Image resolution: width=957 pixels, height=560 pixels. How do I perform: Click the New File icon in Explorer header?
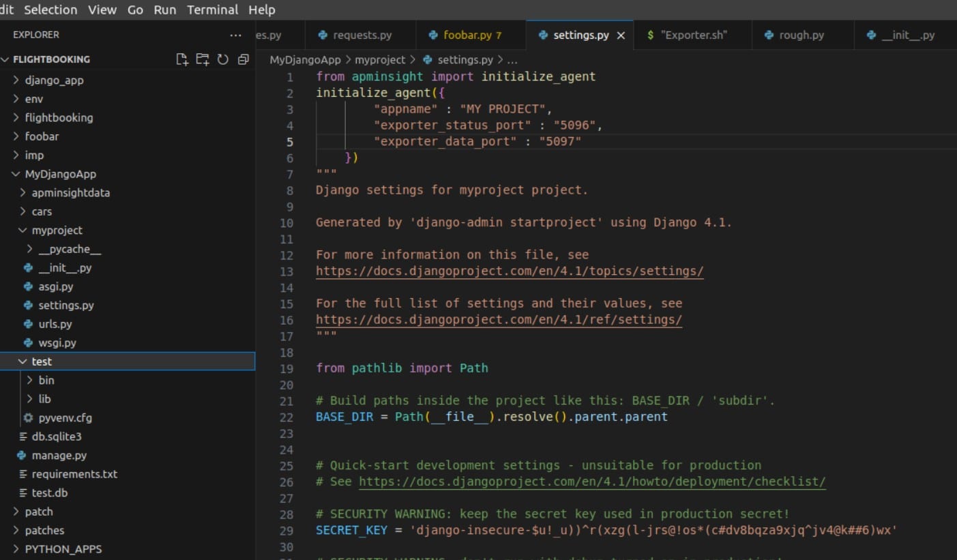[x=182, y=59]
